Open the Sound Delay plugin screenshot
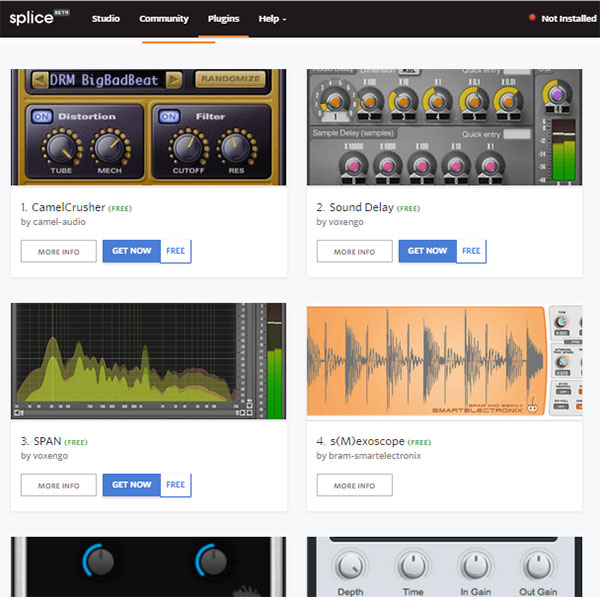 (x=444, y=127)
